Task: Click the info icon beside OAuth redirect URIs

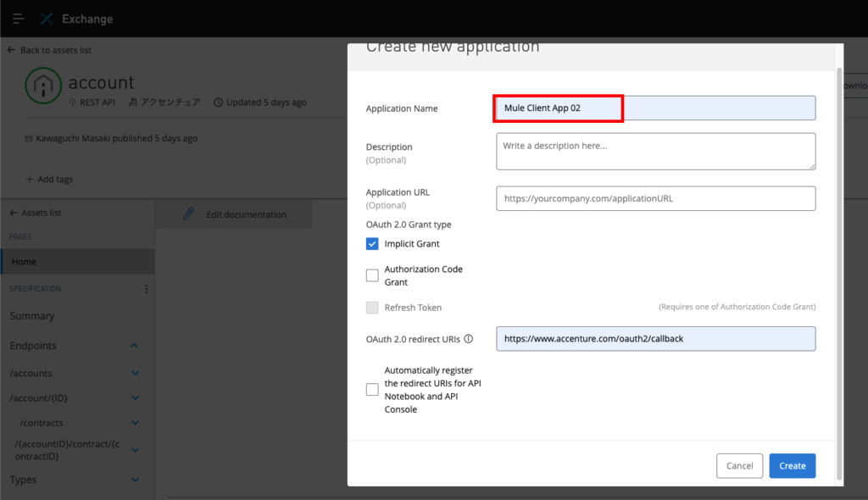Action: click(469, 339)
